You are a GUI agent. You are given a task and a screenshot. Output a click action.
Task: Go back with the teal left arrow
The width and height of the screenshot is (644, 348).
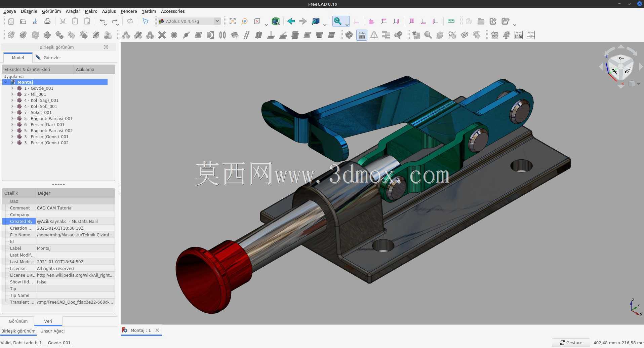291,22
